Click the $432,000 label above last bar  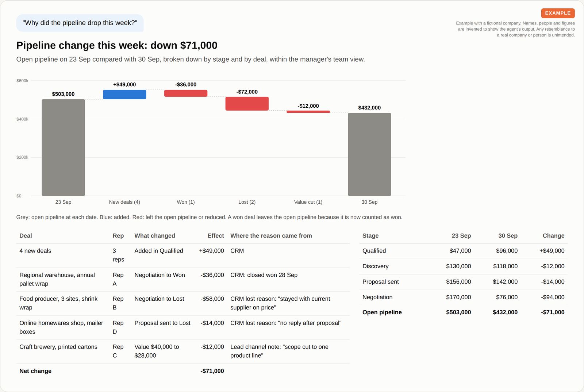point(369,108)
